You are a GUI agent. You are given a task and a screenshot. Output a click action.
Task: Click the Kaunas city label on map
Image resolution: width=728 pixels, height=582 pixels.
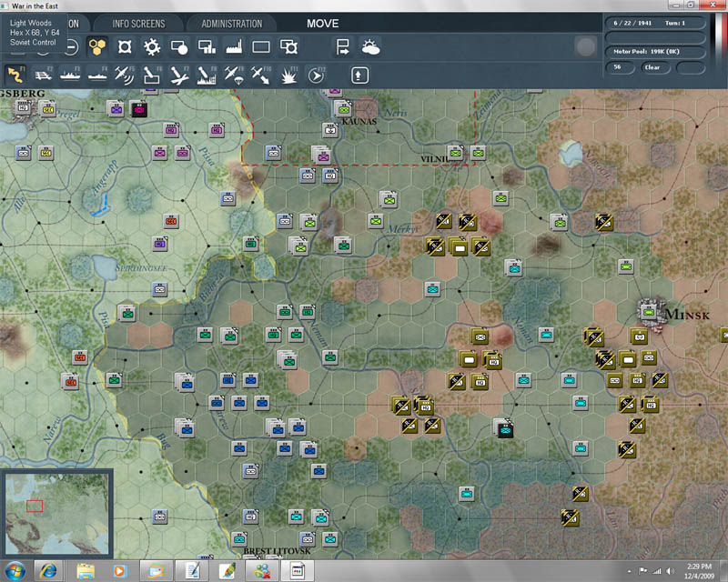click(359, 122)
